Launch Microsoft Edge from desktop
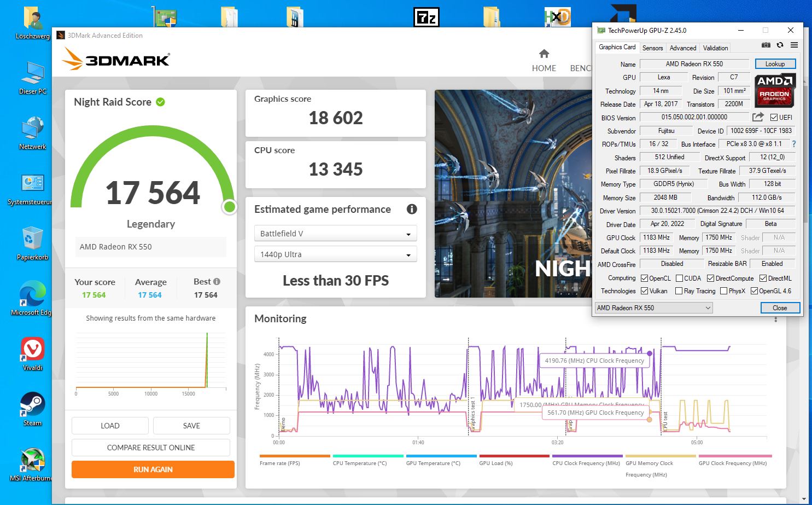The image size is (812, 505). pos(31,299)
